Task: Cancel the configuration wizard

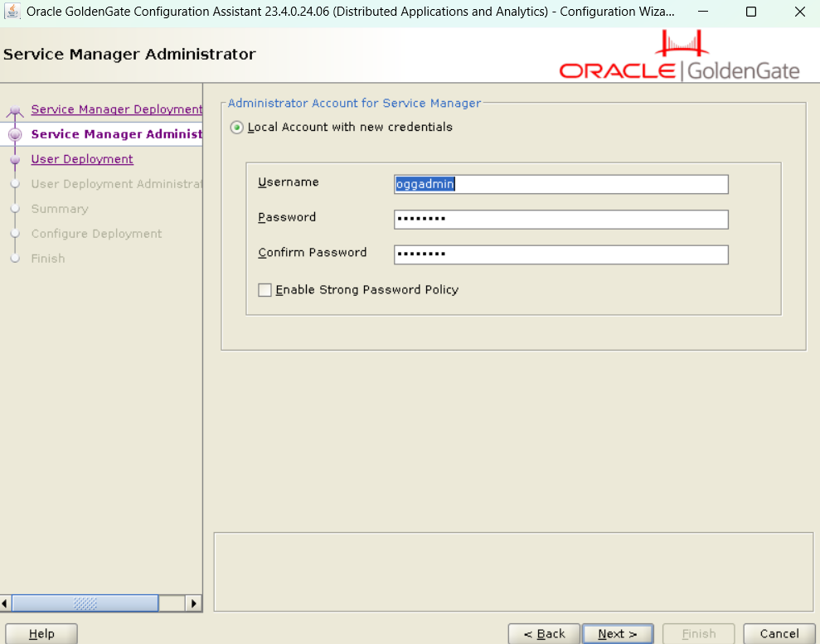Action: pyautogui.click(x=779, y=633)
